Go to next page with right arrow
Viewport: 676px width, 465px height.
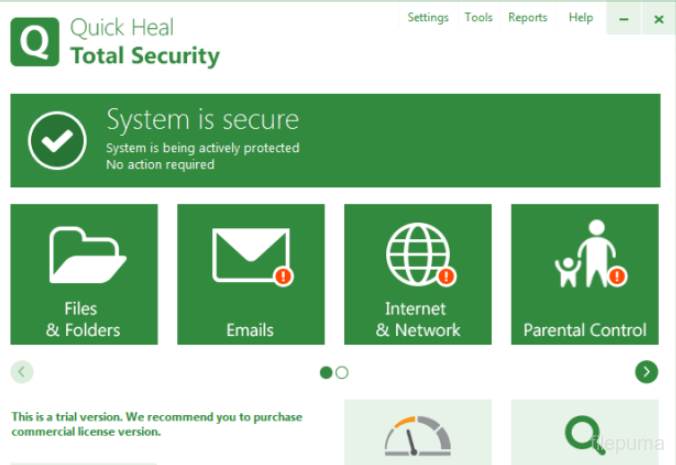[x=646, y=372]
